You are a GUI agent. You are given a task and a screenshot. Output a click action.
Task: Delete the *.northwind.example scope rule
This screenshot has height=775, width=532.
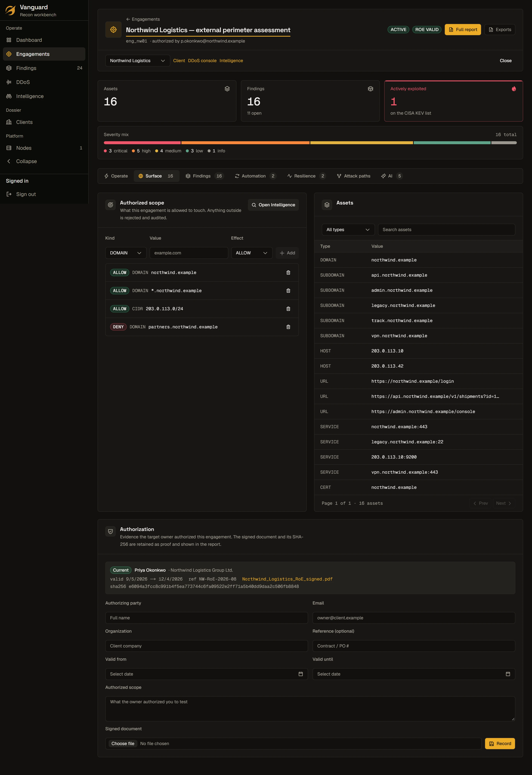[288, 291]
